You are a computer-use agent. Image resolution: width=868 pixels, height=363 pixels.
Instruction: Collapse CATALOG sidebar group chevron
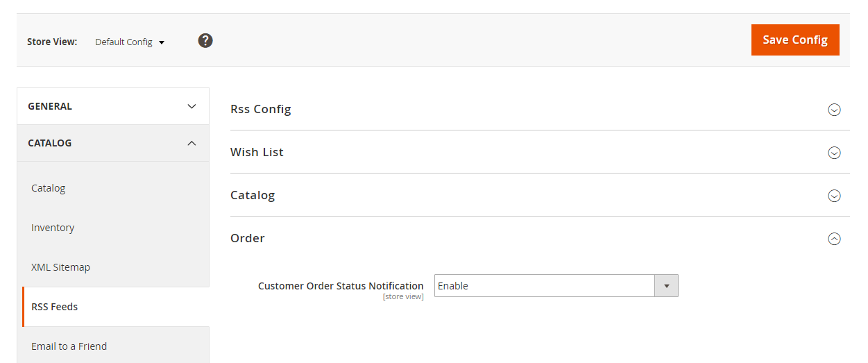pos(192,143)
